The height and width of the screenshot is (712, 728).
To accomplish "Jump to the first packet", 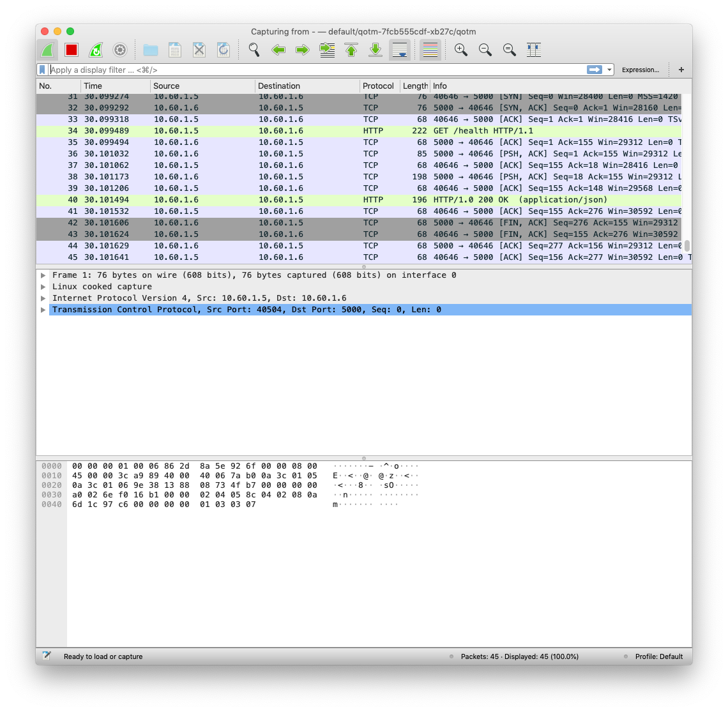I will coord(351,50).
